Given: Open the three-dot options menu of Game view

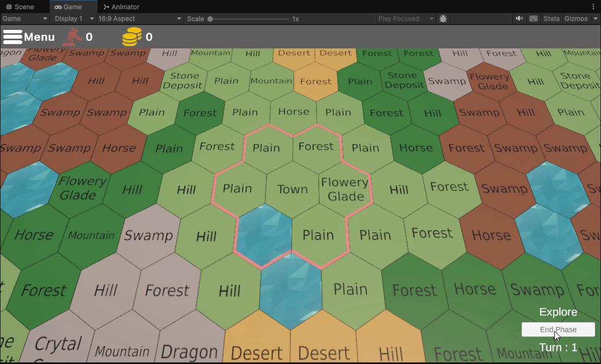Looking at the screenshot, I should pos(593,7).
